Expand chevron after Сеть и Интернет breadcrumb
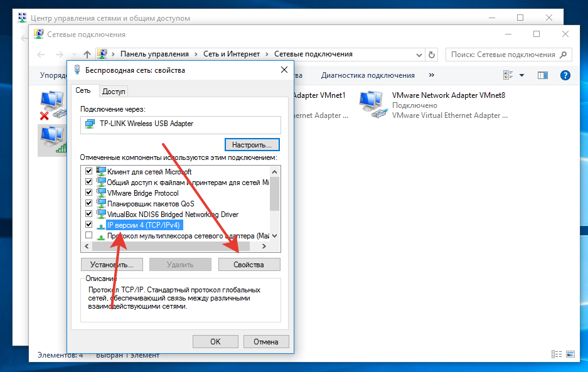The height and width of the screenshot is (372, 588). coord(267,55)
